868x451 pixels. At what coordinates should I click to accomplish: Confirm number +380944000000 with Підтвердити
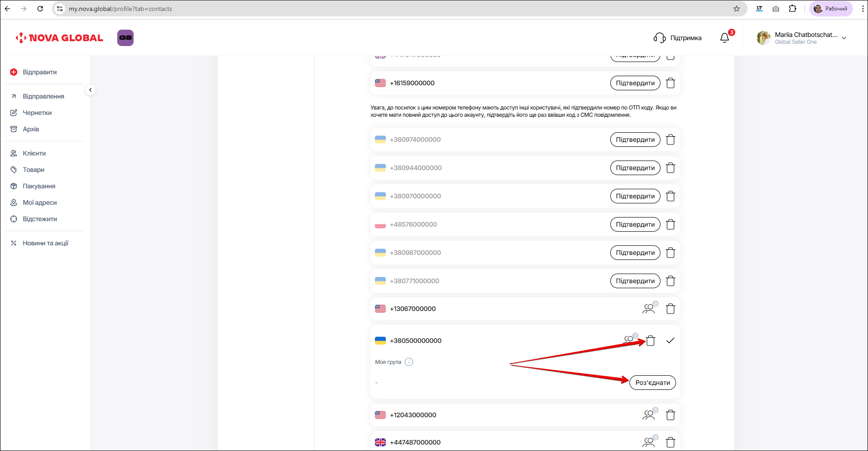click(x=635, y=168)
